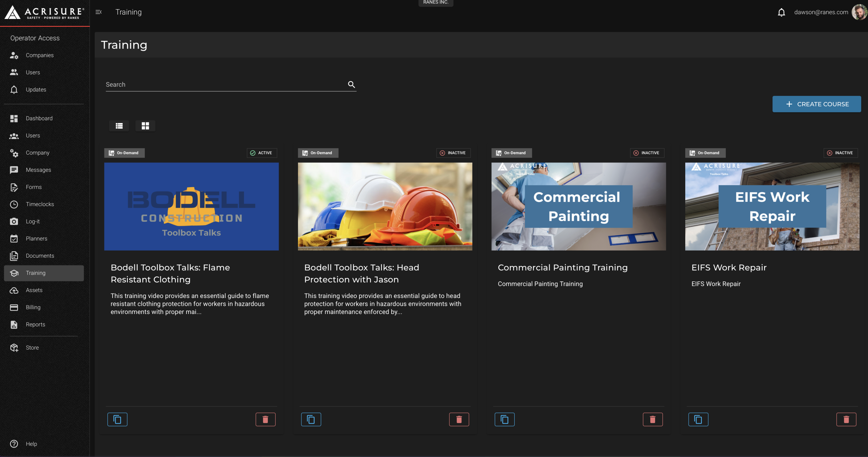Go to Dashboard
The height and width of the screenshot is (457, 868).
[44, 118]
